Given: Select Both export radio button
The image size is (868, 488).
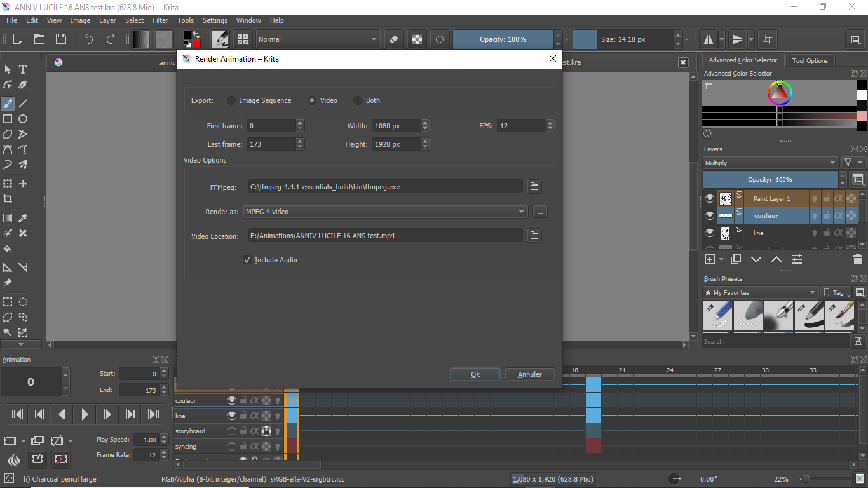Looking at the screenshot, I should (x=367, y=100).
